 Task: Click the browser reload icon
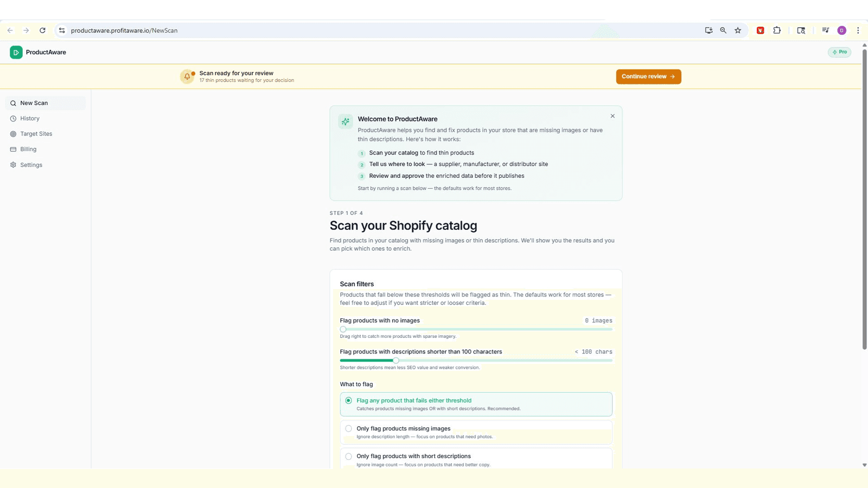coord(42,30)
